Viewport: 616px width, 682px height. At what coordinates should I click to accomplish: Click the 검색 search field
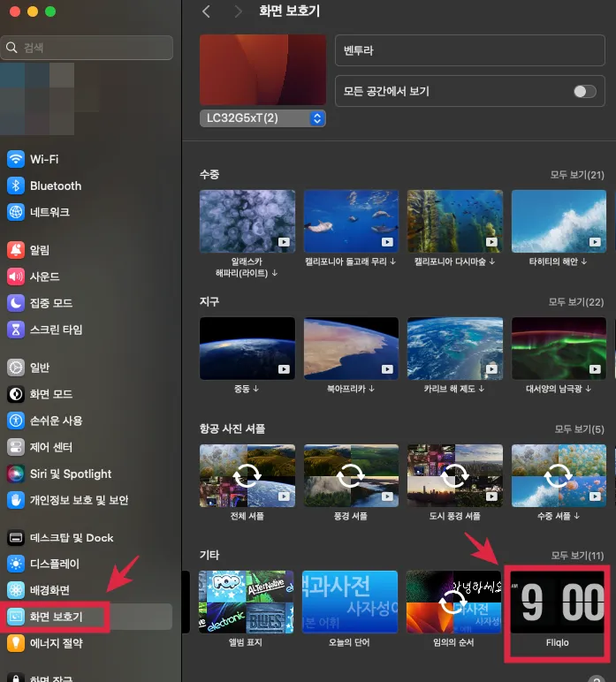[x=87, y=48]
